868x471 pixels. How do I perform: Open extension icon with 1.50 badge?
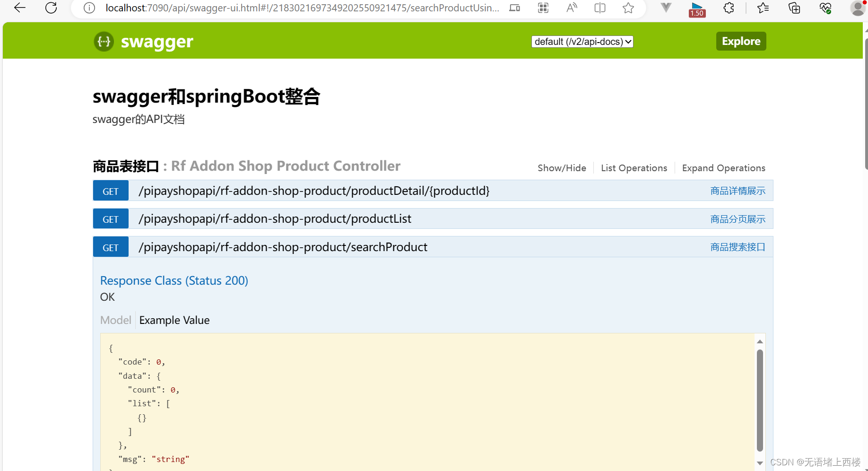click(697, 9)
